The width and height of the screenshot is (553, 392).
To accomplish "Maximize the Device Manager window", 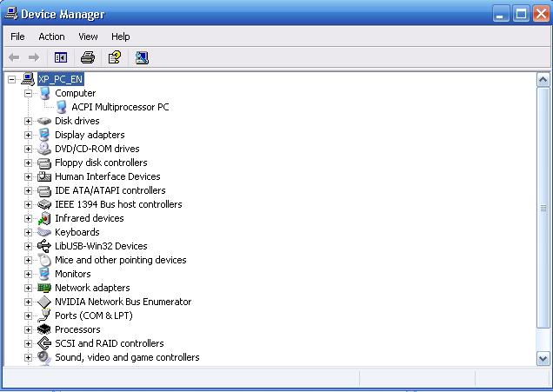I will 521,14.
